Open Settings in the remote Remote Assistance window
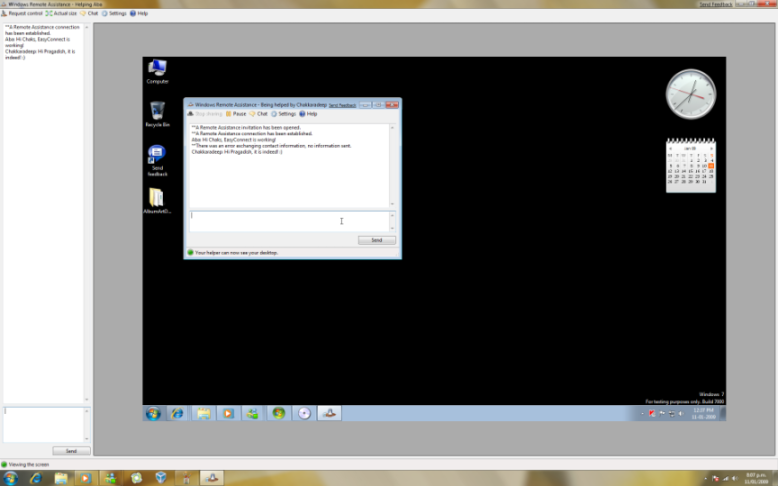Viewport: 778px width, 486px height. click(x=283, y=114)
